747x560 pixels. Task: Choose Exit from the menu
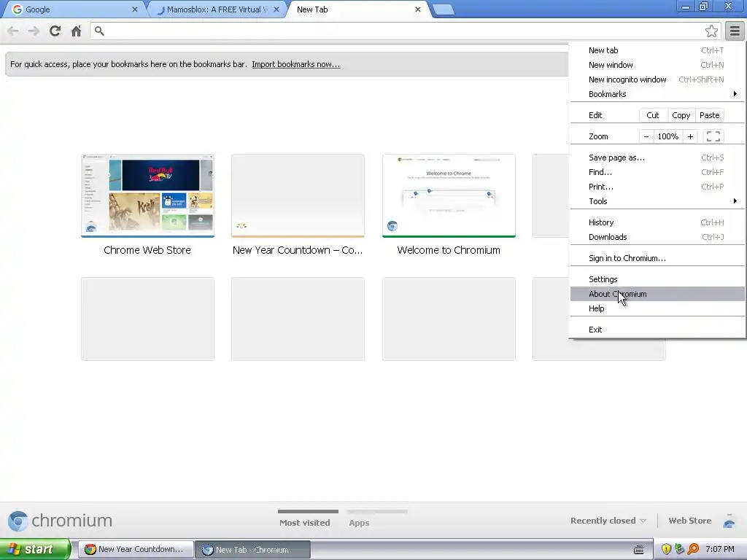(x=657, y=330)
